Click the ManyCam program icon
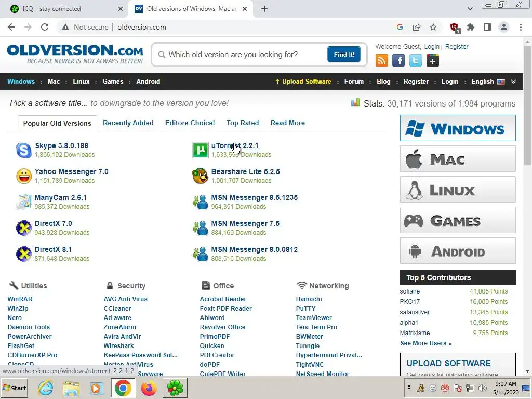 (24, 202)
